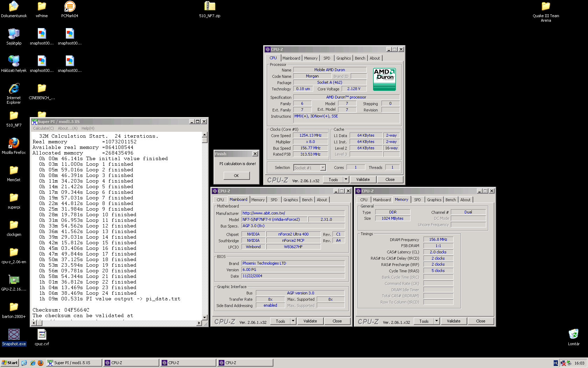Click OK in the Finish dialog
Image resolution: width=588 pixels, height=368 pixels.
[237, 176]
